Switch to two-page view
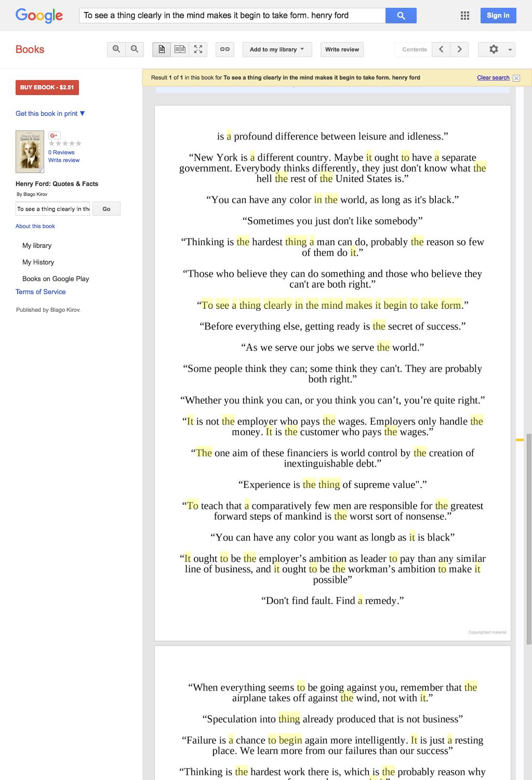The height and width of the screenshot is (780, 532). coord(180,49)
